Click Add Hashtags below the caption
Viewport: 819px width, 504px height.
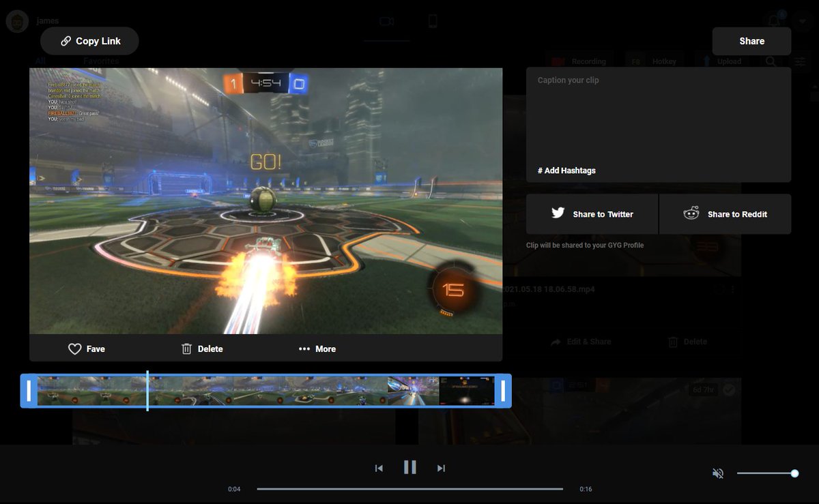coord(566,171)
